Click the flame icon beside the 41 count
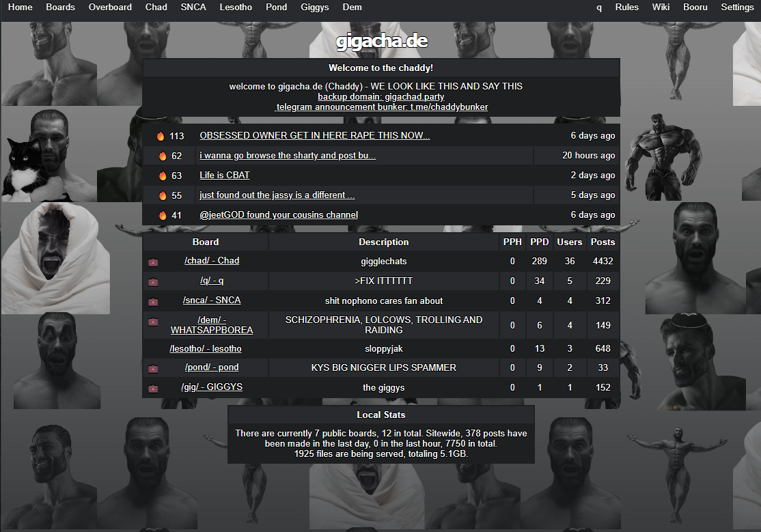This screenshot has height=532, width=761. tap(163, 215)
